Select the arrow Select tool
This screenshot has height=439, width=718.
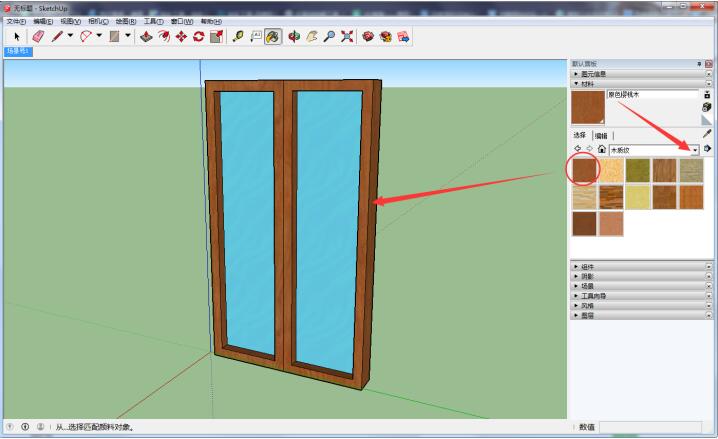(17, 36)
